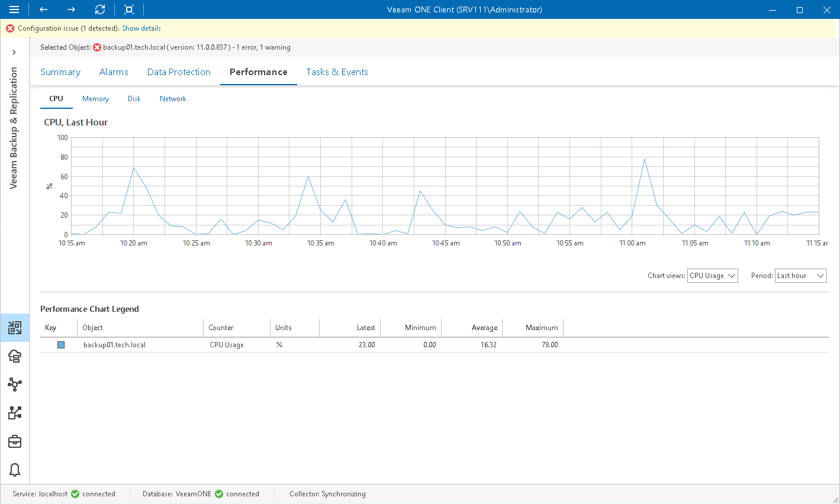The height and width of the screenshot is (504, 840).
Task: Select the CPU sub-tab
Action: pos(56,99)
